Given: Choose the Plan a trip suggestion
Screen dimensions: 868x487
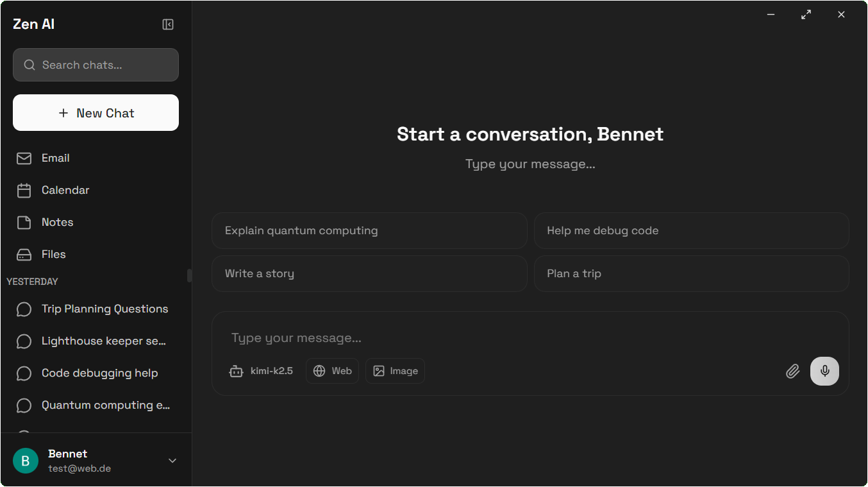Looking at the screenshot, I should click(692, 273).
